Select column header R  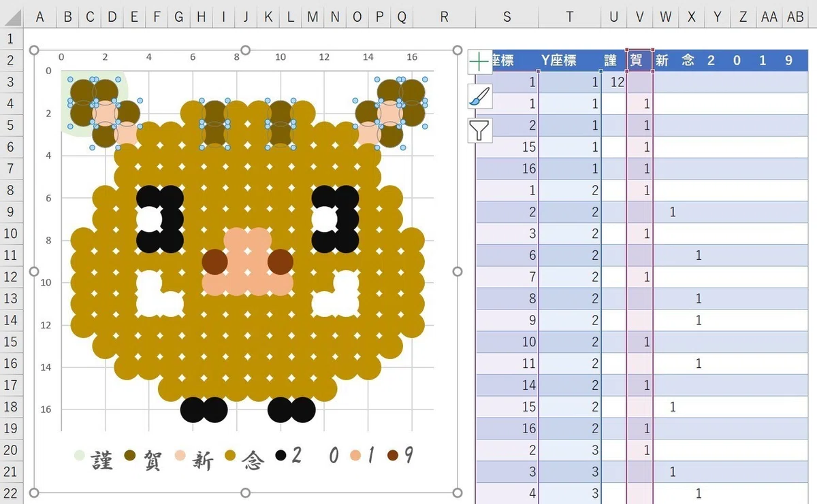(444, 17)
